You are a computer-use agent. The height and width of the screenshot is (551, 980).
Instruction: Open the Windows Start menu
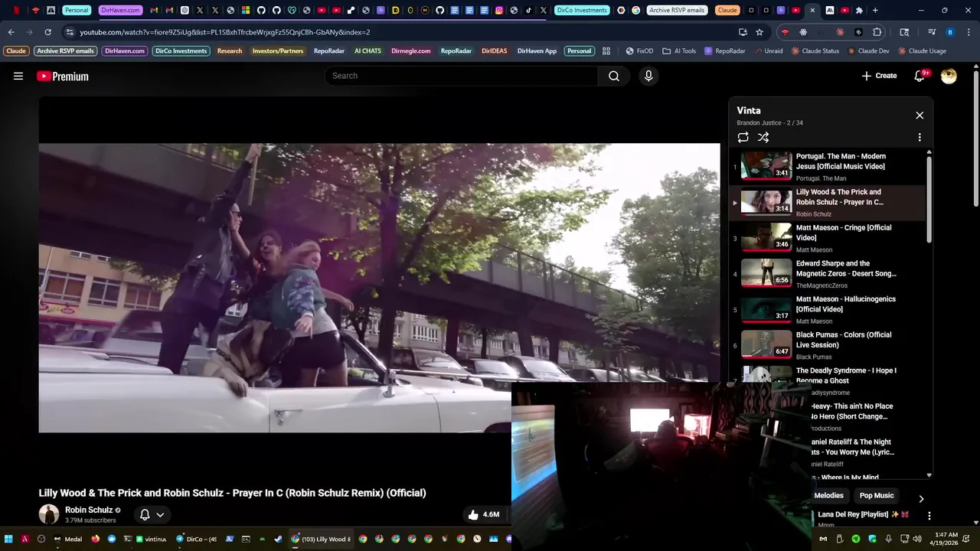(8, 539)
